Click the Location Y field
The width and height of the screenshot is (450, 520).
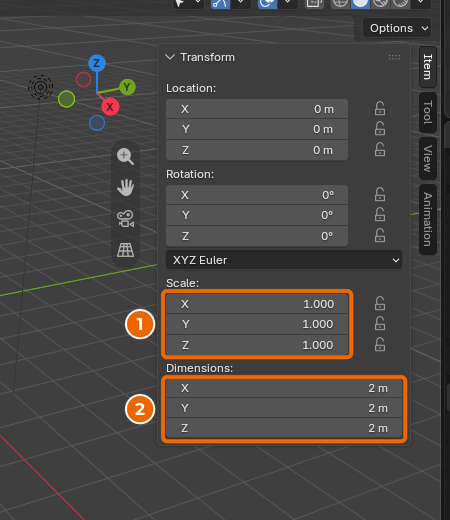click(x=257, y=129)
